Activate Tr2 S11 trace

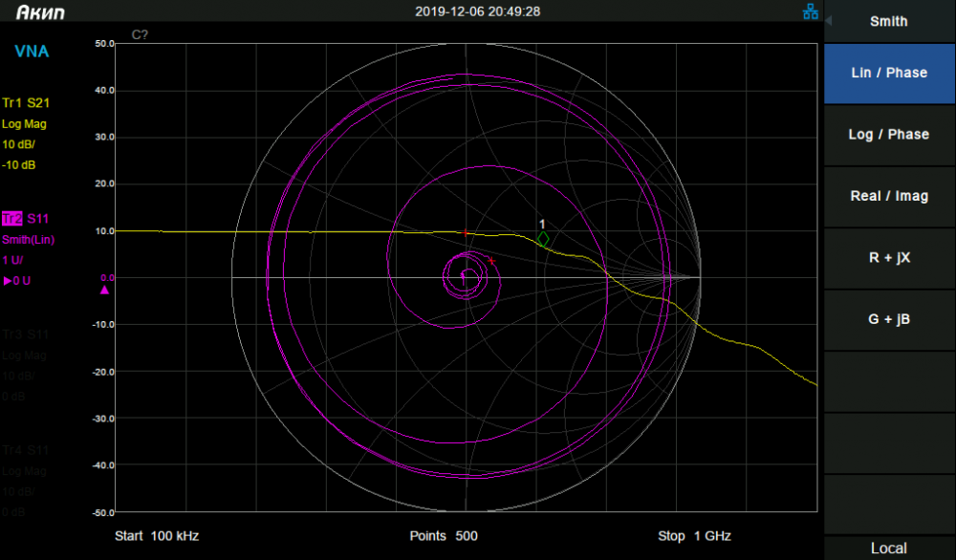point(26,219)
